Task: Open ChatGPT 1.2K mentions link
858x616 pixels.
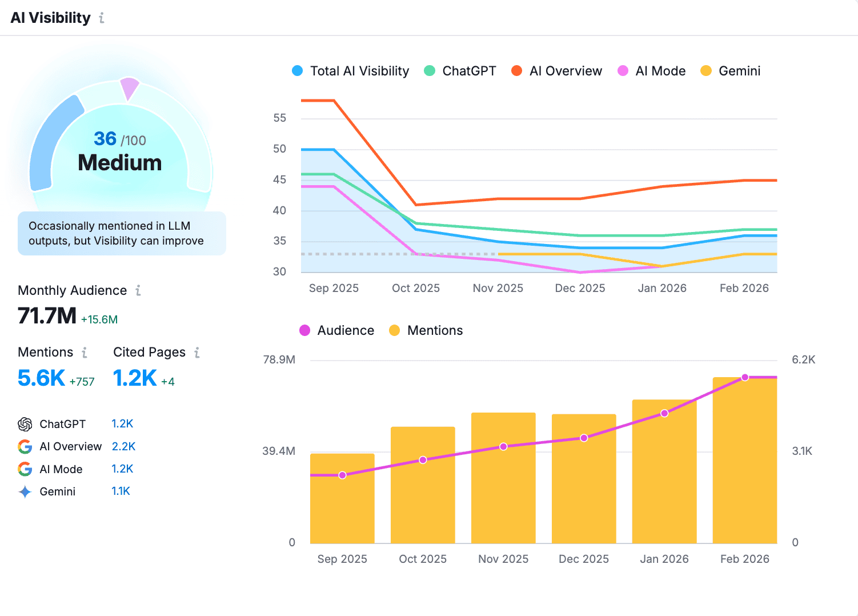Action: (x=122, y=424)
